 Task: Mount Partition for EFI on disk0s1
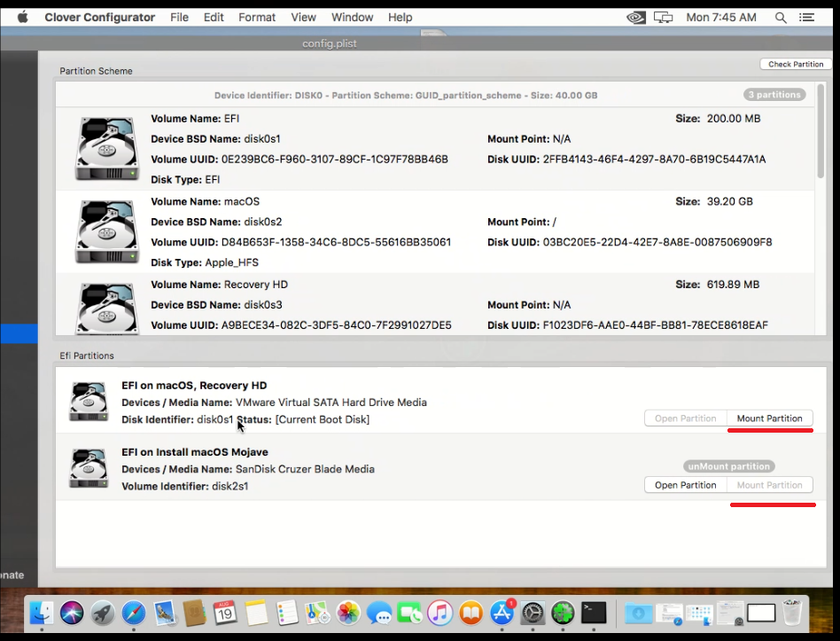tap(769, 418)
